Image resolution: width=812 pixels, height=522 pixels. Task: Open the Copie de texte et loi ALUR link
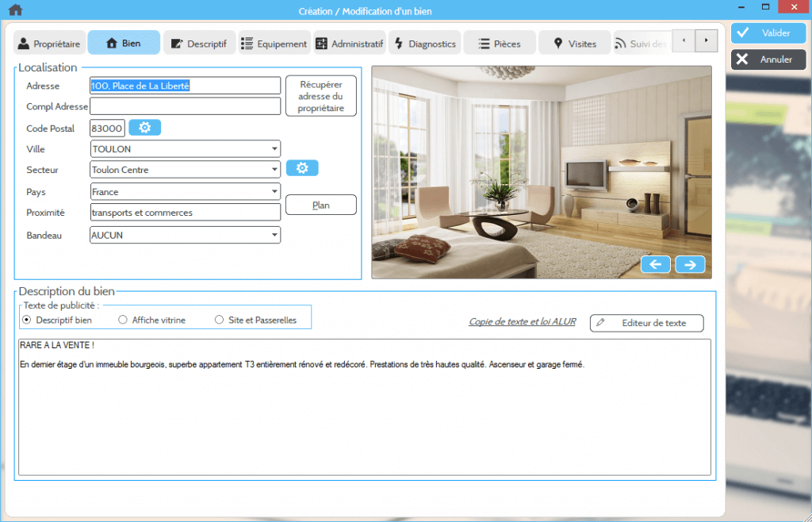pyautogui.click(x=522, y=322)
